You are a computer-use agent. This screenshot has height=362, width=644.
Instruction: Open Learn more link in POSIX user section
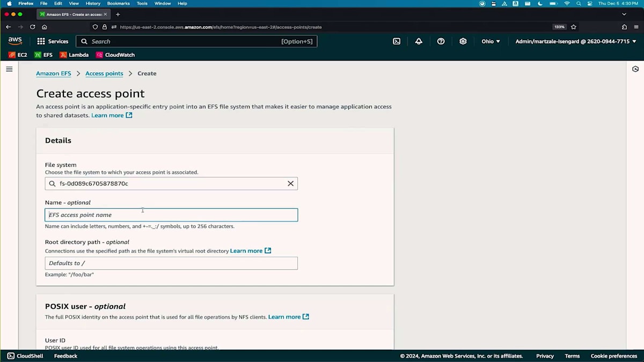289,317
